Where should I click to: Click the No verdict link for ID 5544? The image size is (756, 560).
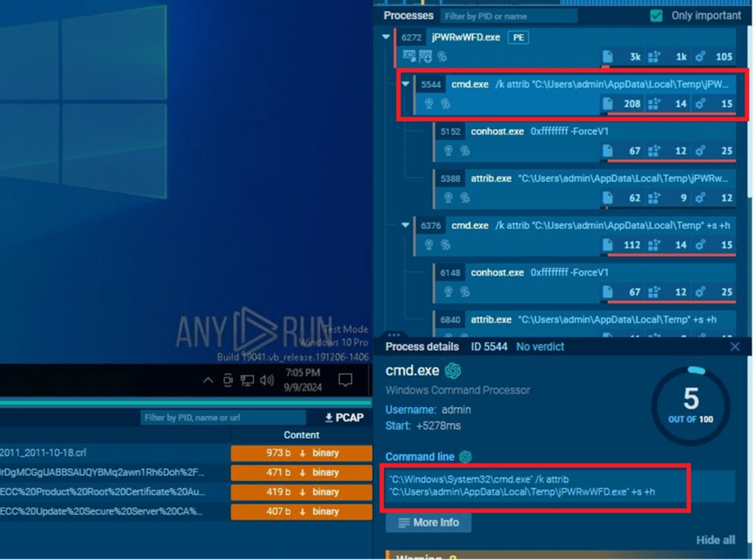[x=540, y=346]
